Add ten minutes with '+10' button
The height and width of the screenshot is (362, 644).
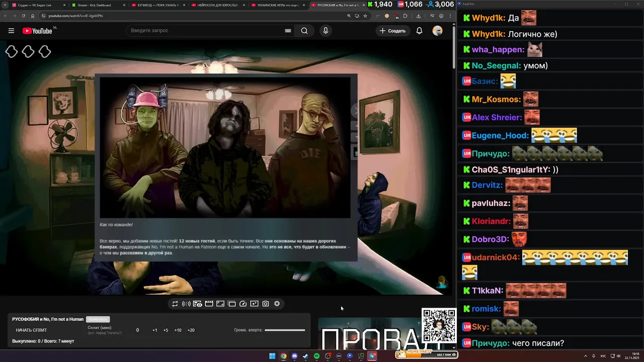178,330
